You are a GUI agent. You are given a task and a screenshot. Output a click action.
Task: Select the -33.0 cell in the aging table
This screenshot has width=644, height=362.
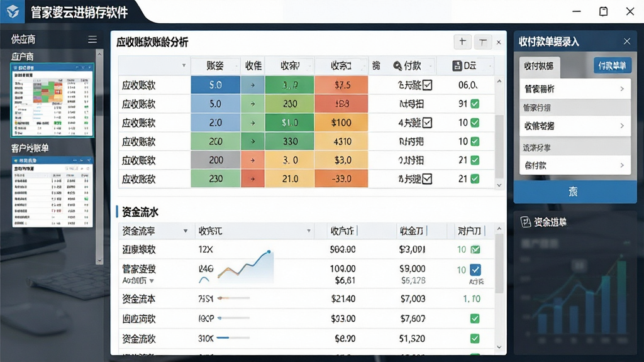(341, 179)
